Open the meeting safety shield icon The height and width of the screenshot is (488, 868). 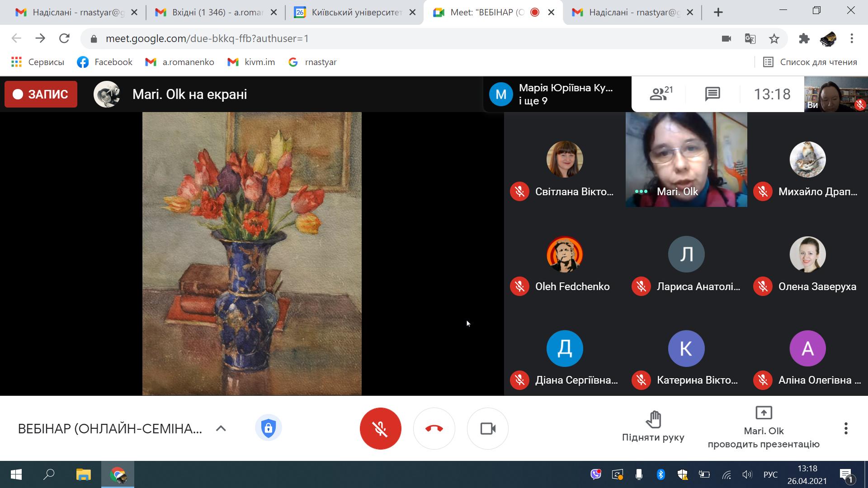(268, 427)
